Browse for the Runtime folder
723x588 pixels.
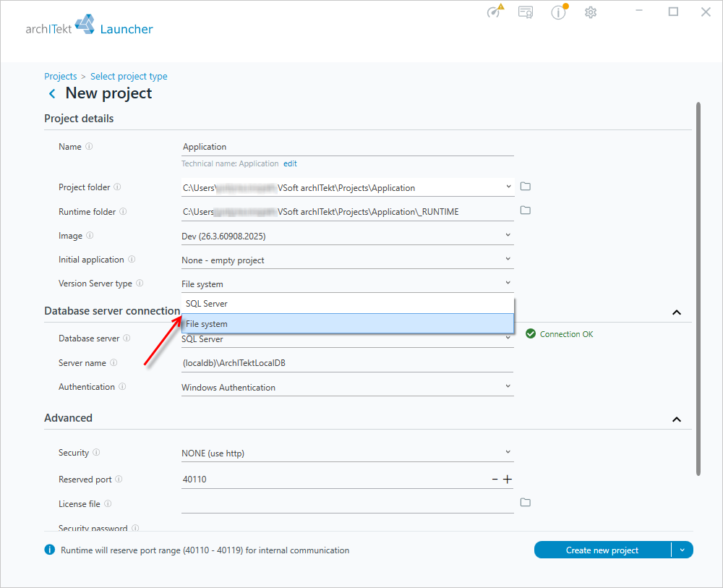tap(525, 210)
